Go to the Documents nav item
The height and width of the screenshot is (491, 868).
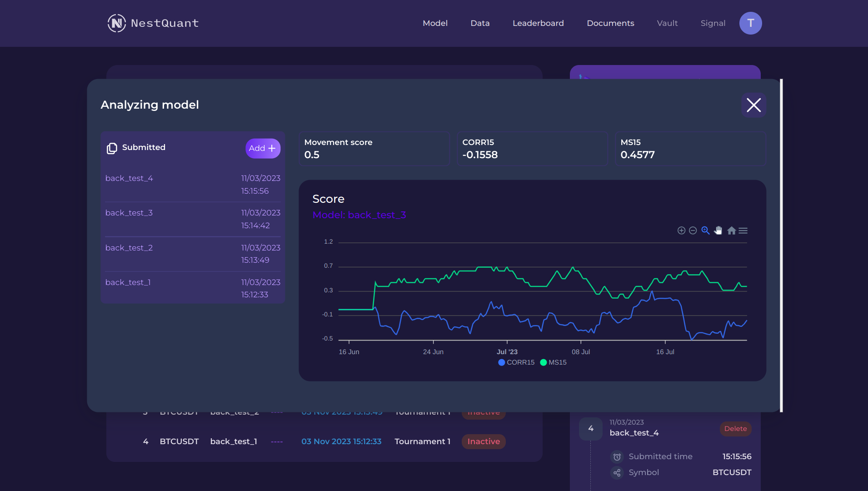pos(610,23)
